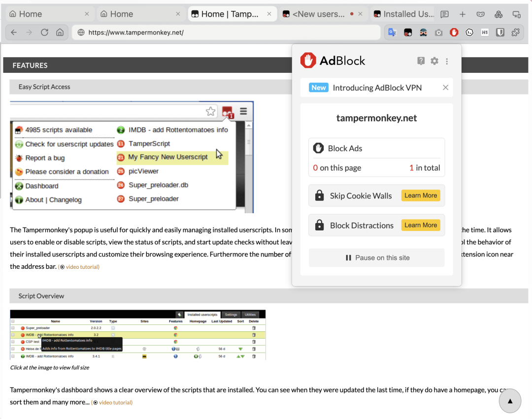Image resolution: width=532 pixels, height=419 pixels.
Task: Click the mask icon in tab bar
Action: click(480, 14)
